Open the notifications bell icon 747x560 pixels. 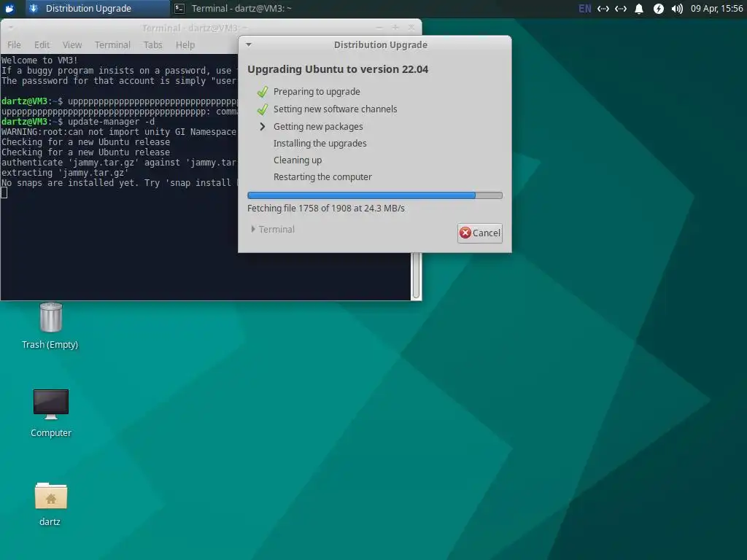639,9
